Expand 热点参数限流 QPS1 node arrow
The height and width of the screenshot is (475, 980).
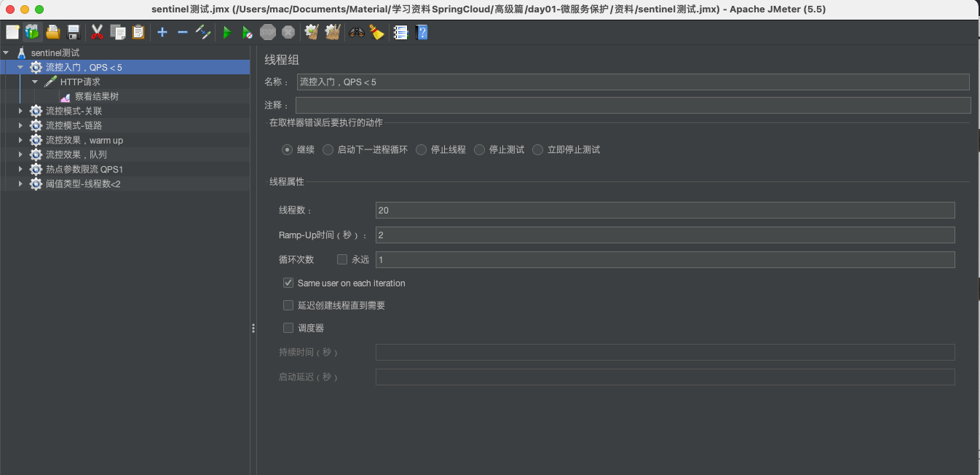[20, 169]
